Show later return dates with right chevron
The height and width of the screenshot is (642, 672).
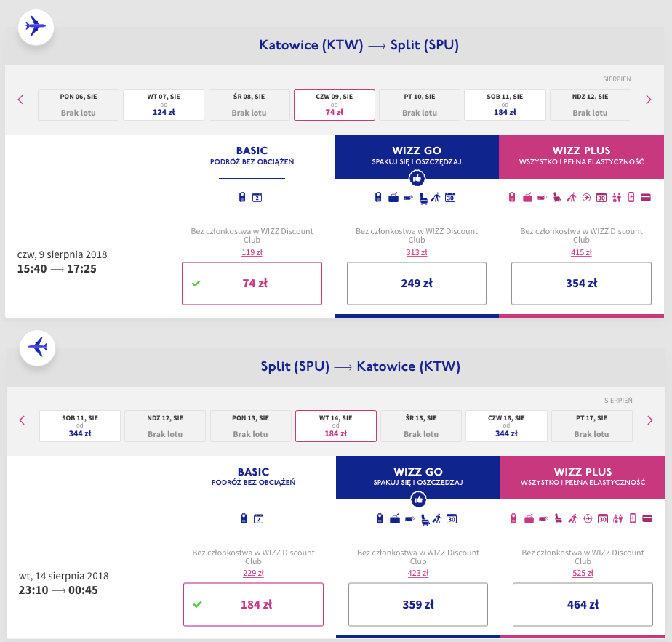(649, 420)
